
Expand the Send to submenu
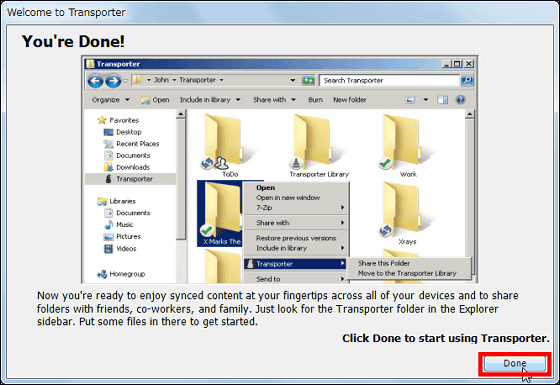[x=296, y=279]
